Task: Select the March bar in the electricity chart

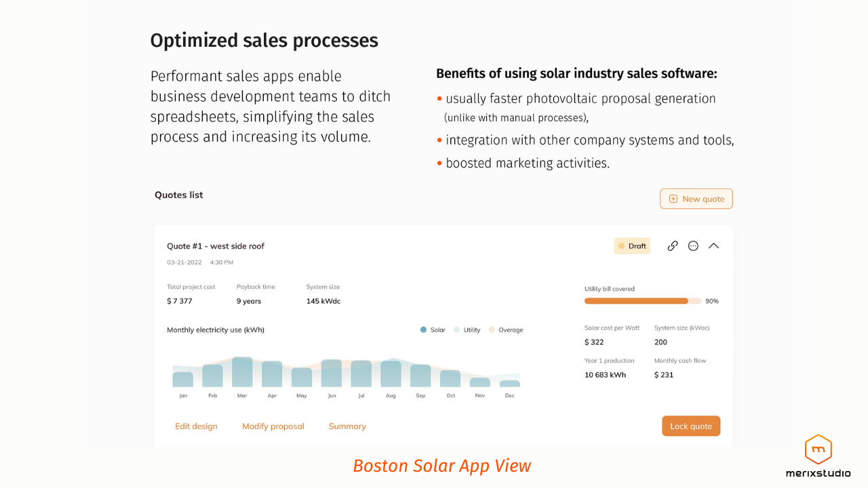Action: pos(242,371)
